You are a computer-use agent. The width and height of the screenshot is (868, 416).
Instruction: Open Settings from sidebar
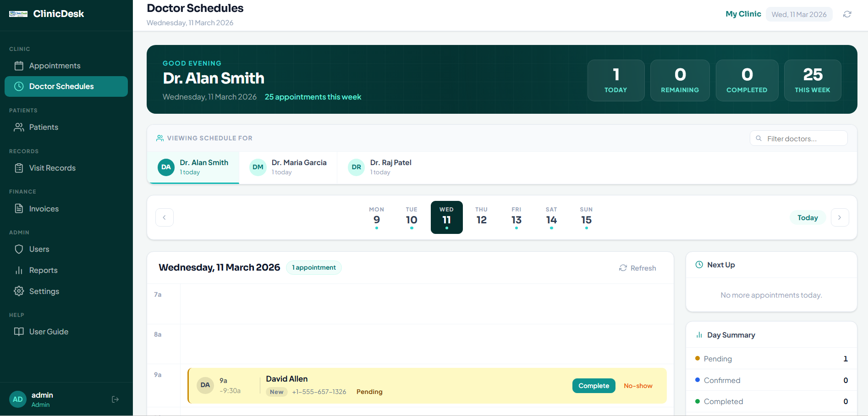[44, 291]
